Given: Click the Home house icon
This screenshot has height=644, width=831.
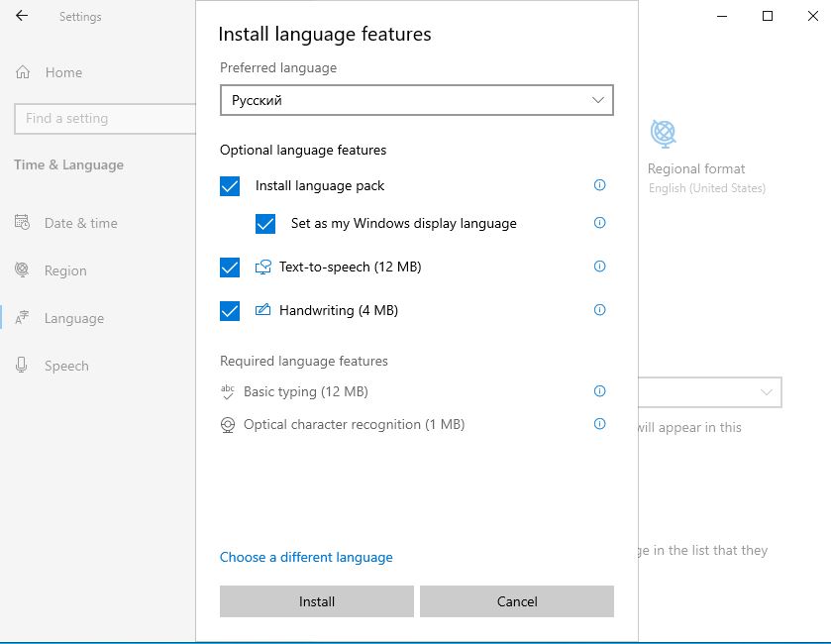Looking at the screenshot, I should click(23, 72).
